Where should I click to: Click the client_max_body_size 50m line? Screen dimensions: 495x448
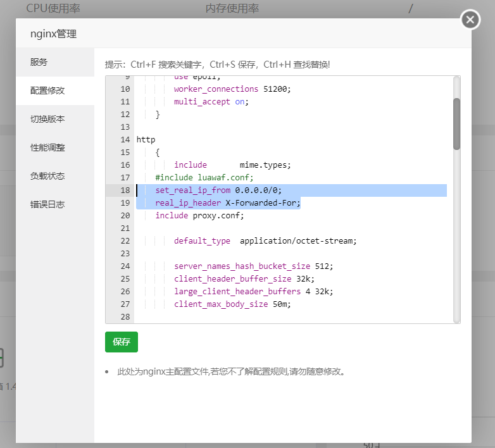click(x=232, y=304)
